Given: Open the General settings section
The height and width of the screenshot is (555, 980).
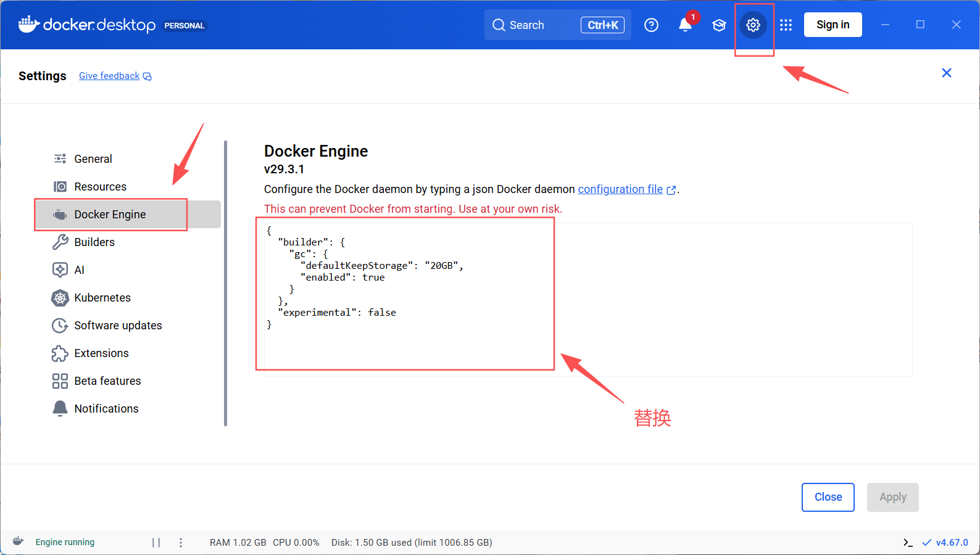Looking at the screenshot, I should click(128, 158).
